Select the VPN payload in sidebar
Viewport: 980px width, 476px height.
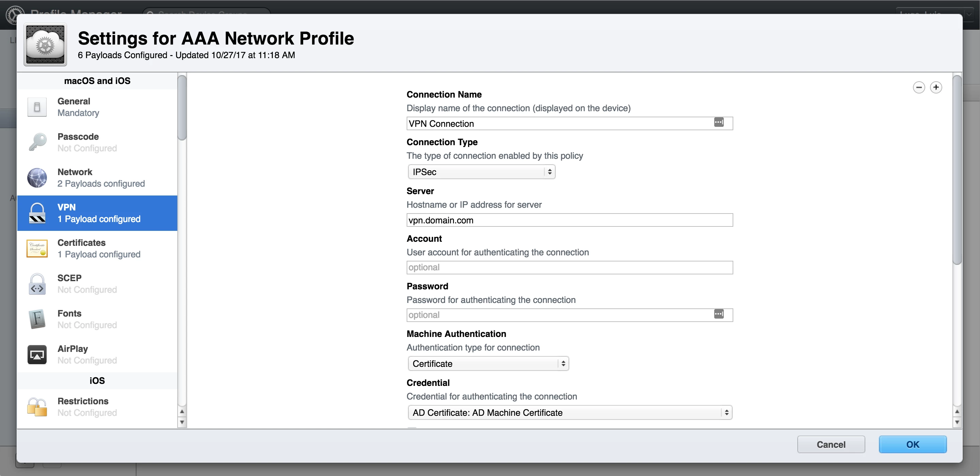(x=97, y=213)
